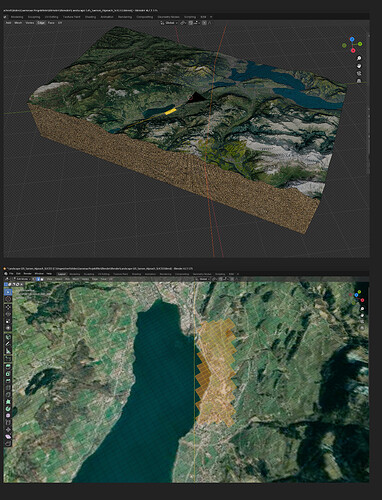
Task: Click the red X axis on top viewport gizmo
Action: (x=353, y=50)
